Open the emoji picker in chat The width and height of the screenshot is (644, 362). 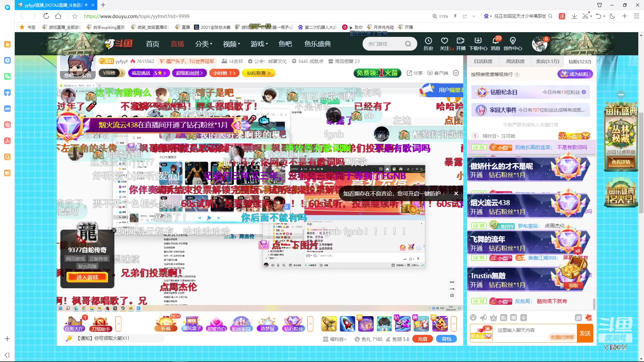coord(473,317)
